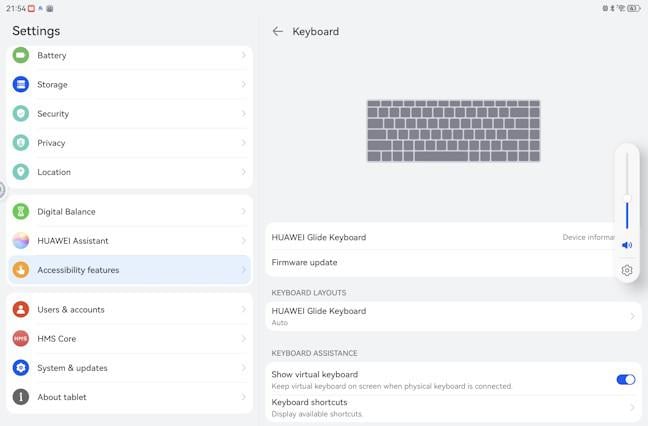This screenshot has width=648, height=426.
Task: Tap the green Battery icon
Action: 21,55
